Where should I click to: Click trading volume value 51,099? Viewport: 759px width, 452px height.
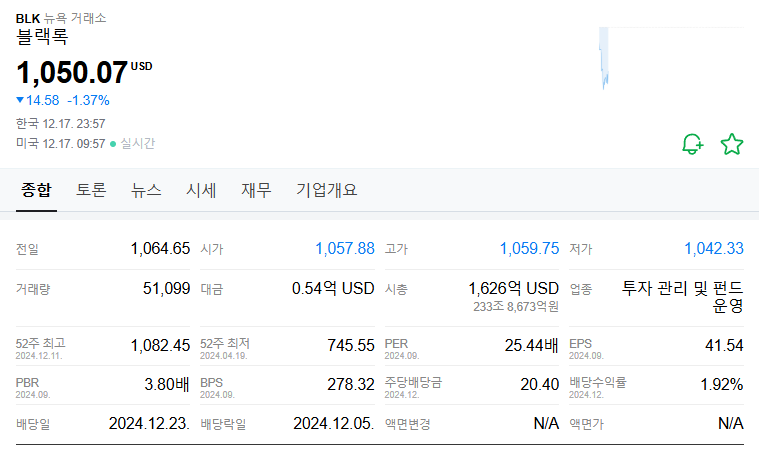167,288
